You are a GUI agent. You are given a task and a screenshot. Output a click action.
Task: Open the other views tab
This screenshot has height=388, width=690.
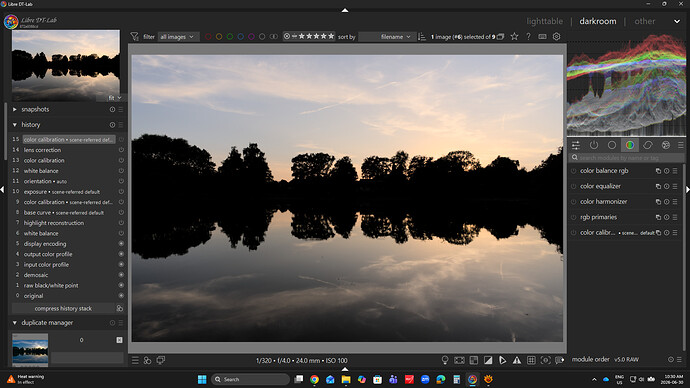645,21
